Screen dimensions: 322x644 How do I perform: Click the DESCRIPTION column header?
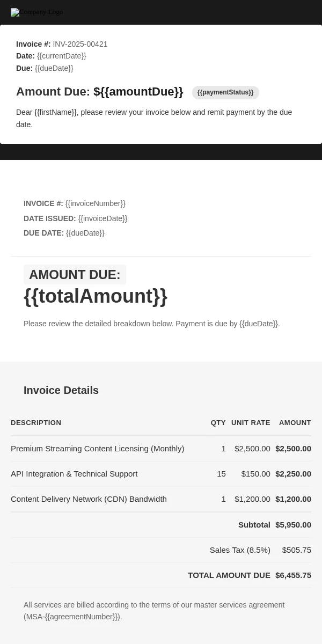pyautogui.click(x=36, y=423)
